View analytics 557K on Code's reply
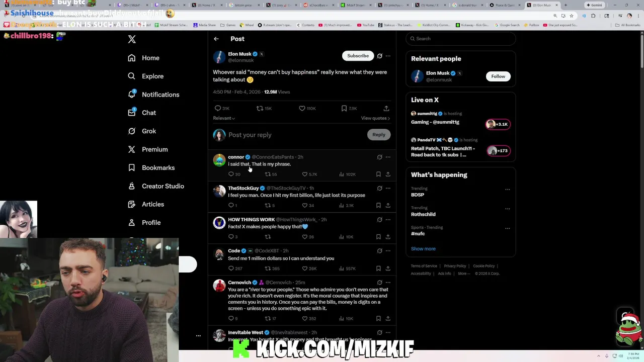 click(x=347, y=268)
